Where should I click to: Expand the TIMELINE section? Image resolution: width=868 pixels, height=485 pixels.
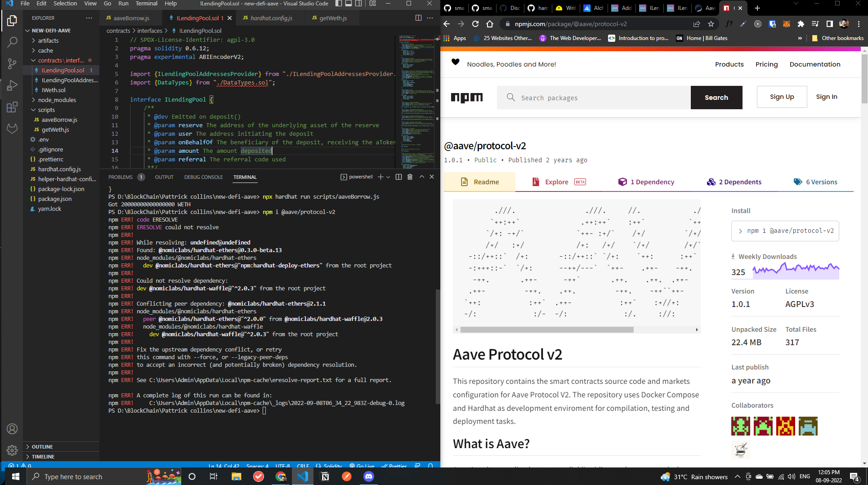pos(62,456)
